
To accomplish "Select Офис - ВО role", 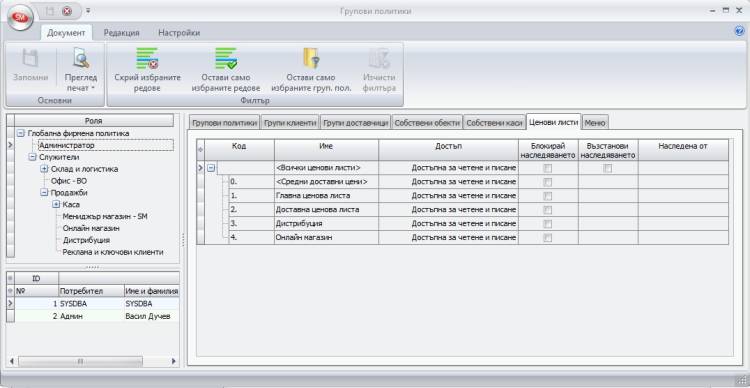I will (x=69, y=181).
